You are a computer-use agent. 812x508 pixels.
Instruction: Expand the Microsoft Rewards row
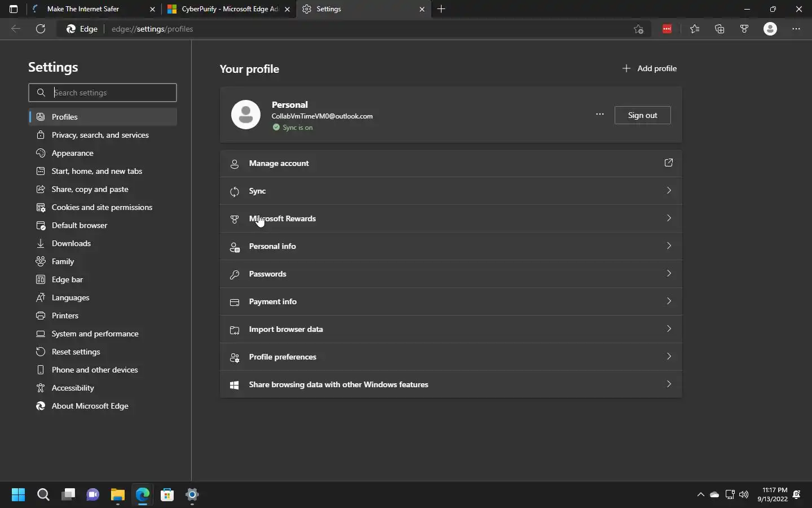point(451,218)
